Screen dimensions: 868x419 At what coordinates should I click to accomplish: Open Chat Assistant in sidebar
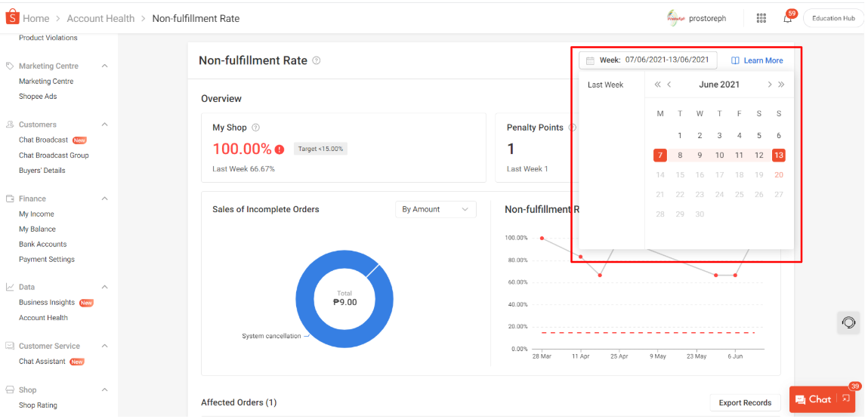(42, 362)
